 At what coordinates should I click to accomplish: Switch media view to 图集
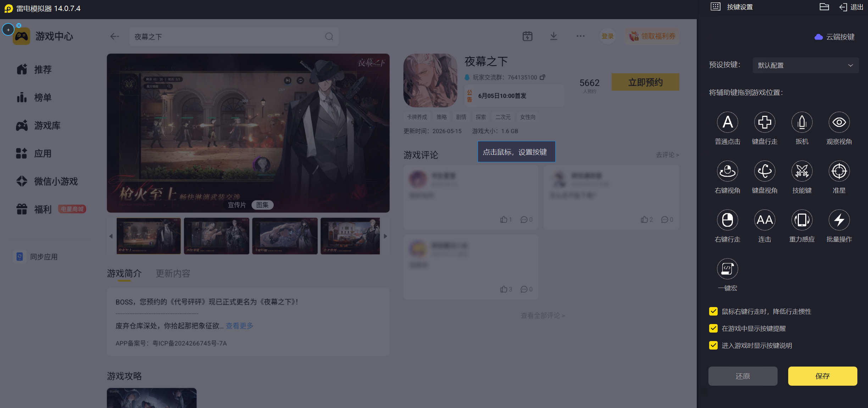point(262,205)
